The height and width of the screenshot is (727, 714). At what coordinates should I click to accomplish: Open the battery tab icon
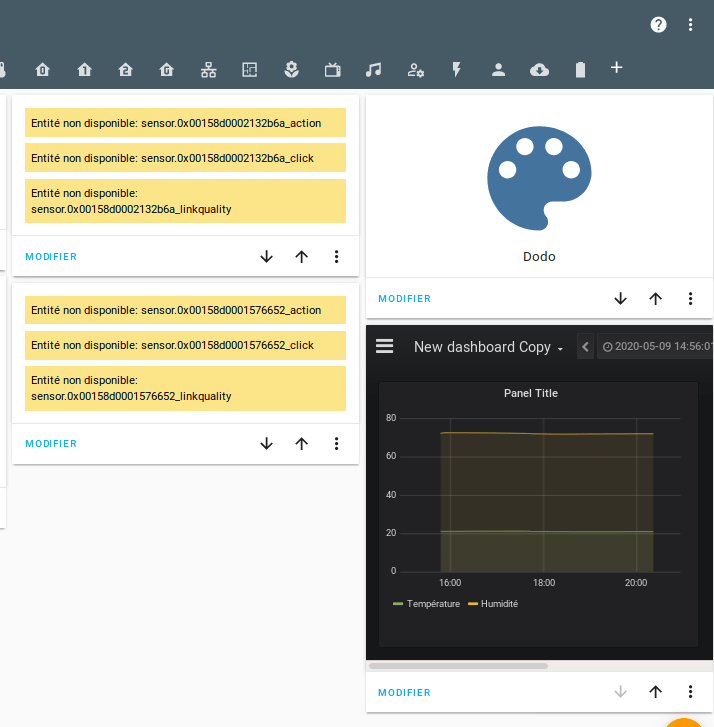coord(580,69)
